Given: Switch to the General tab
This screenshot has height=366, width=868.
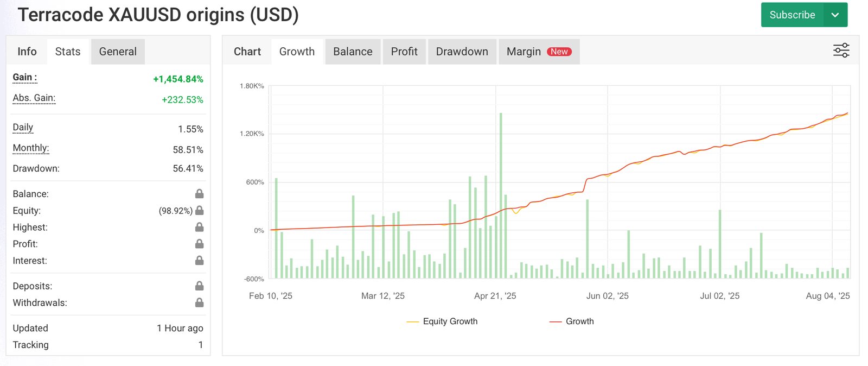Looking at the screenshot, I should [118, 52].
